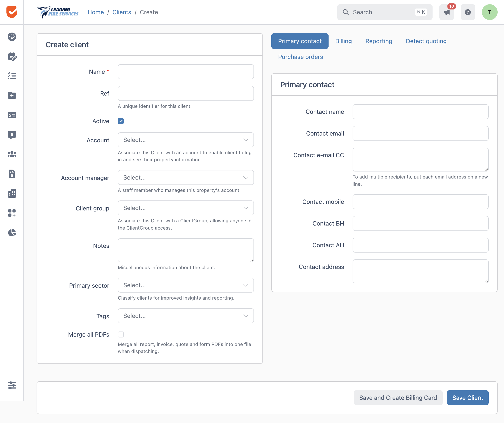Click the Notes text area
This screenshot has height=423, width=504.
click(x=186, y=250)
